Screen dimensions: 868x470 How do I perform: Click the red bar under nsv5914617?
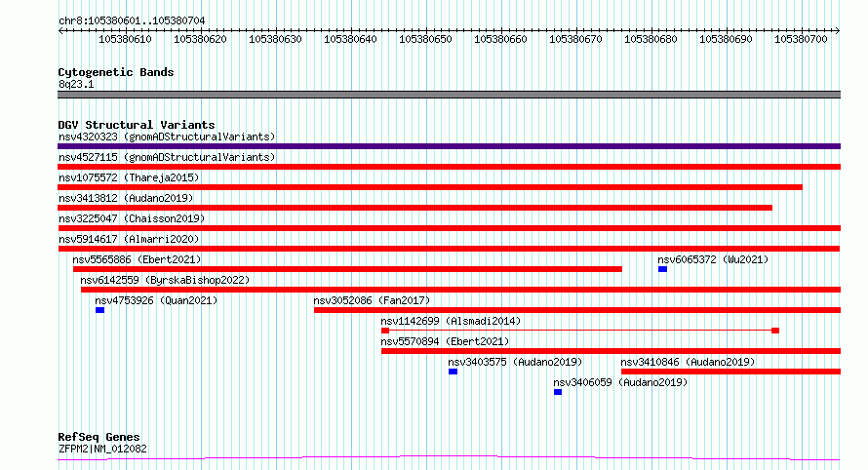click(x=449, y=249)
